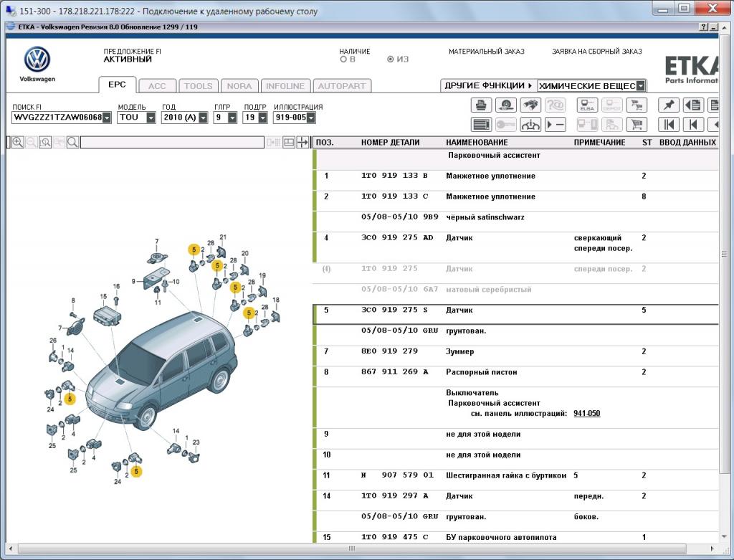This screenshot has height=560, width=734.
Task: Click the Volkswagen logo
Action: tap(37, 60)
